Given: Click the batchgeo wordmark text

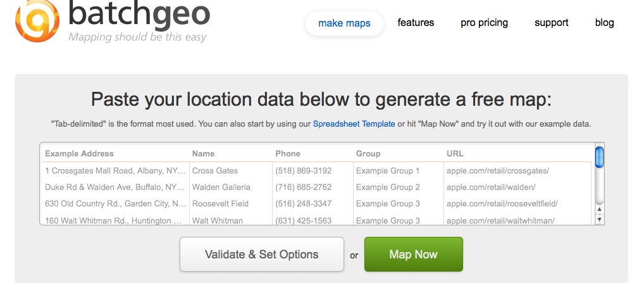Looking at the screenshot, I should 139,15.
